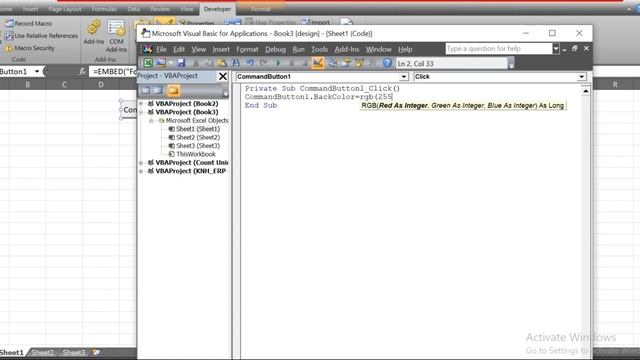Click View Microsoft Excel icon in VBA toolbar
This screenshot has width=640, height=360.
[148, 63]
